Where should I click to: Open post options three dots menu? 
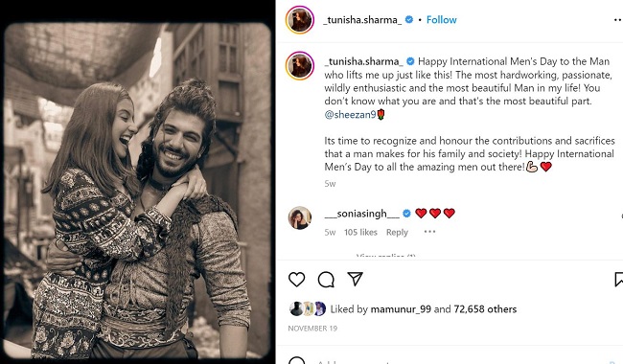[618, 20]
